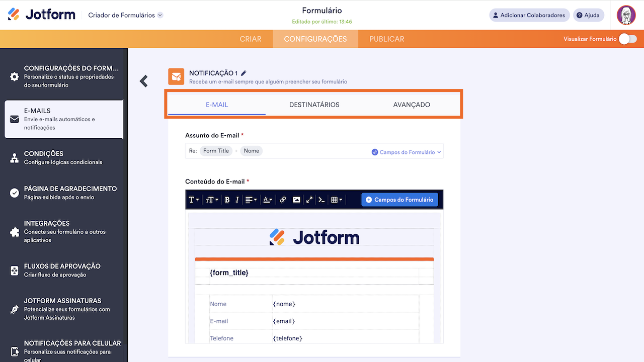Open text alignment dropdown
This screenshot has height=362, width=644.
(251, 200)
